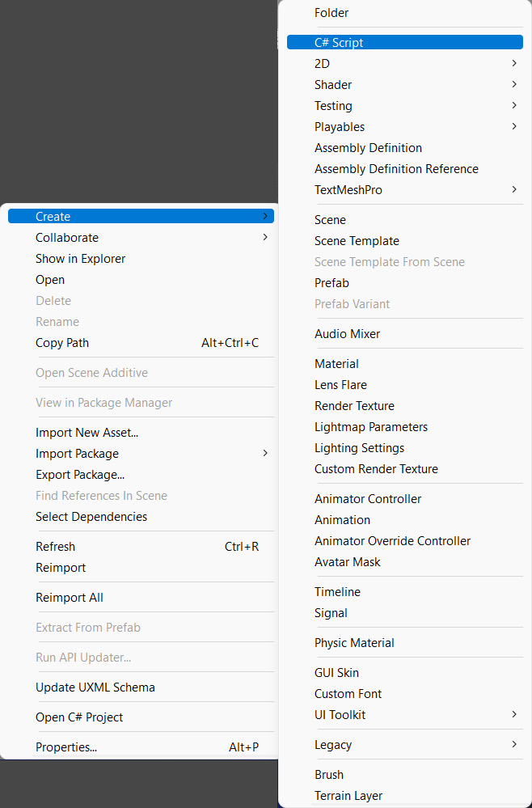Expand the TextMeshPro submenu

click(x=405, y=189)
